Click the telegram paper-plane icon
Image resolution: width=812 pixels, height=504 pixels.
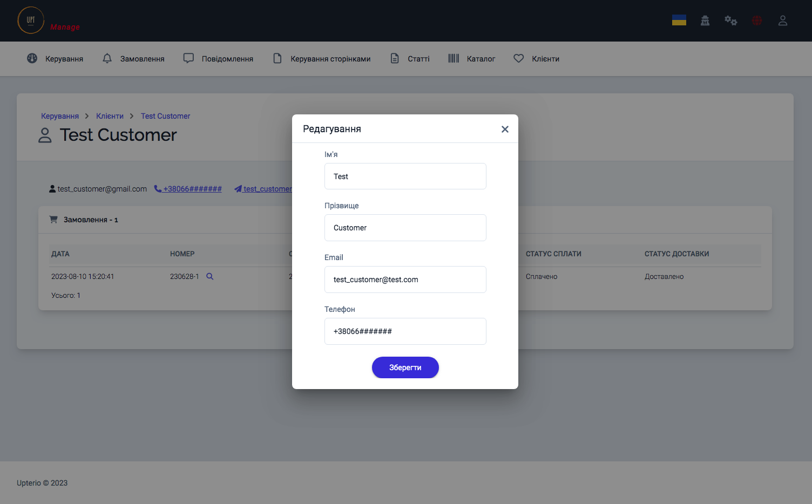(238, 189)
